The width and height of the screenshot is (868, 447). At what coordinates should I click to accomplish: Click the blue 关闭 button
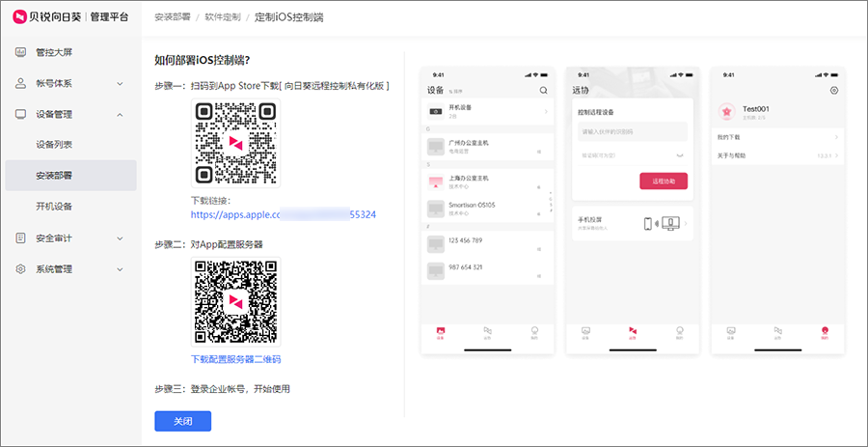182,421
